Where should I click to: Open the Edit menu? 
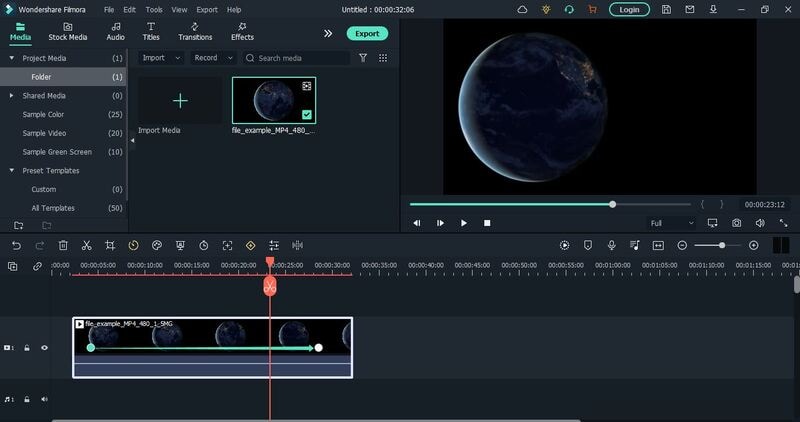(130, 10)
